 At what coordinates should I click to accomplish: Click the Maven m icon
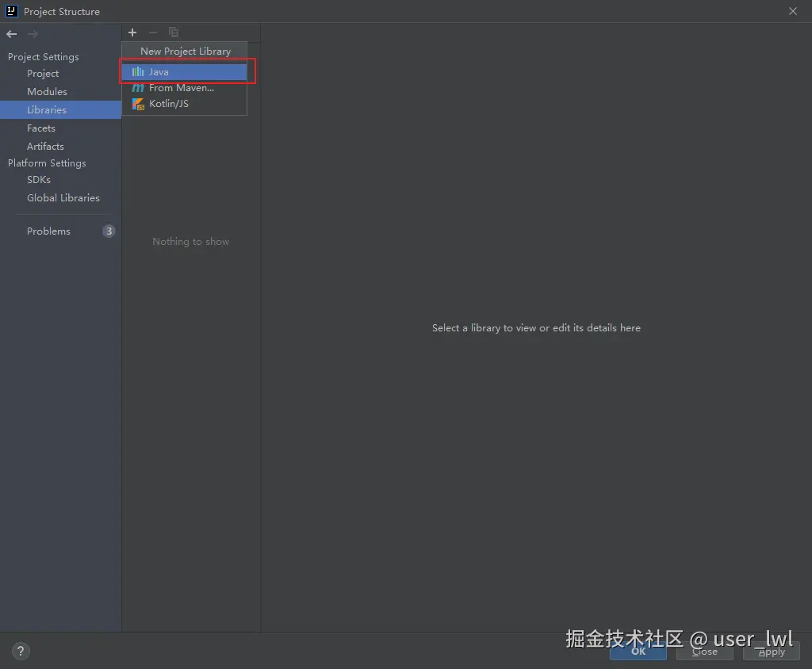click(138, 88)
